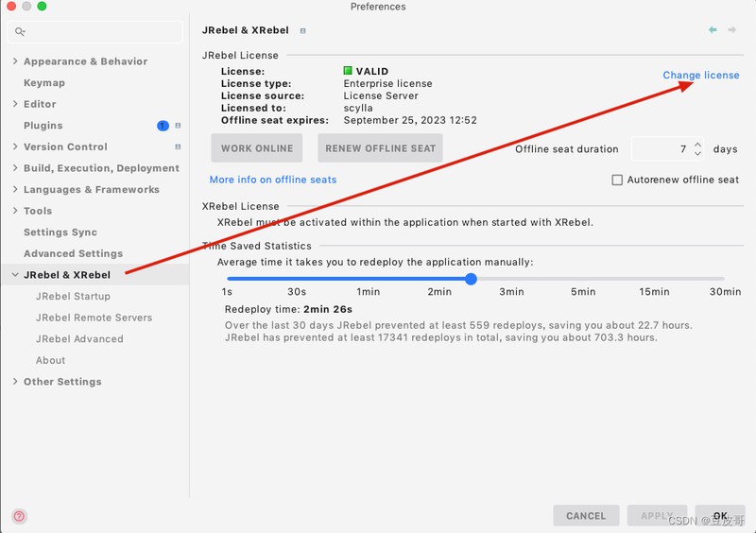Viewport: 756px width, 533px height.
Task: Click the project-level icon beside Plugins
Action: pos(178,126)
